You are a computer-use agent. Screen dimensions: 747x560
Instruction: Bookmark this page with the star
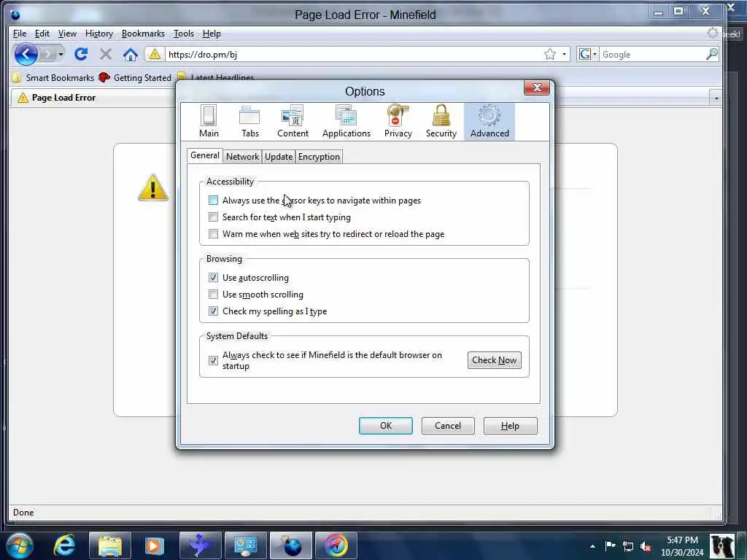(x=550, y=54)
